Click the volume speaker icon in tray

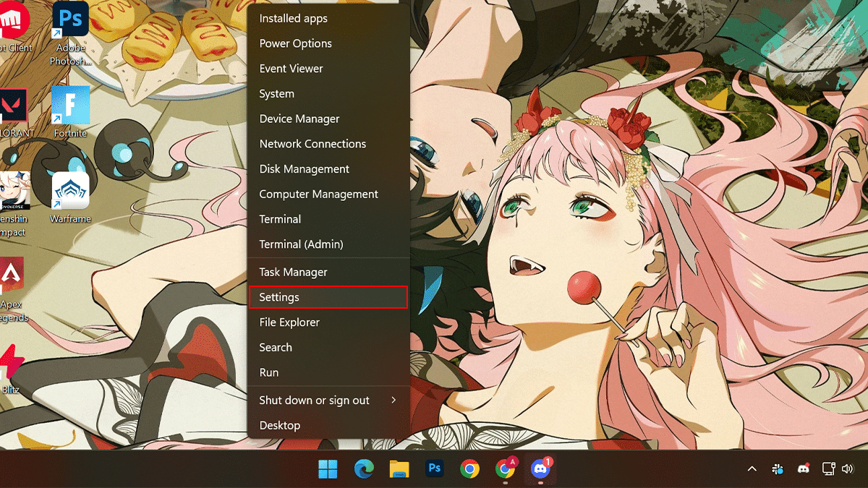848,469
